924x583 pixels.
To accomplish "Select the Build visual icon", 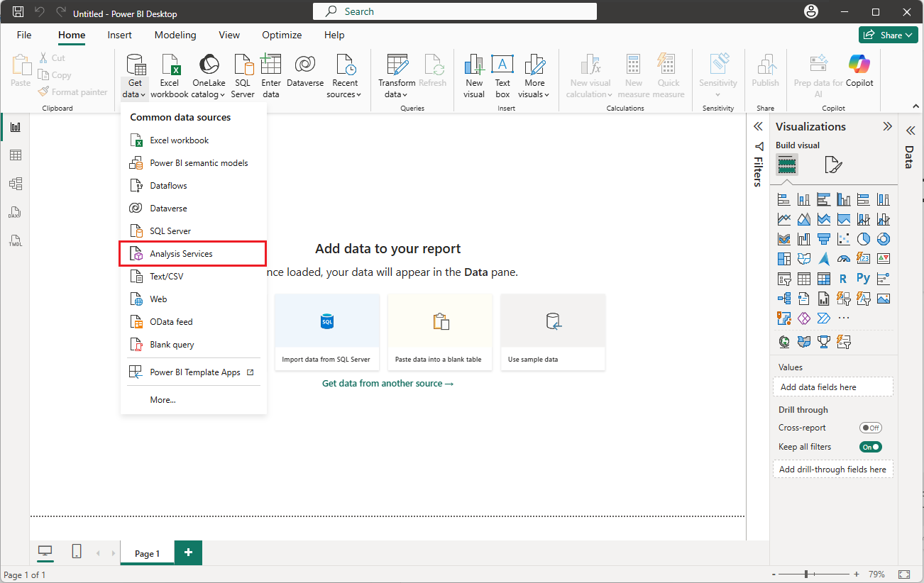I will pos(787,165).
